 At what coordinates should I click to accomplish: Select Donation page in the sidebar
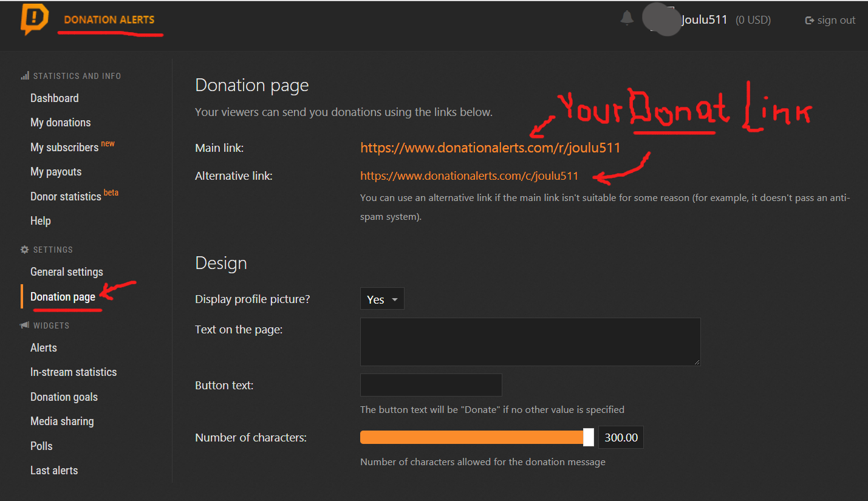pyautogui.click(x=63, y=296)
